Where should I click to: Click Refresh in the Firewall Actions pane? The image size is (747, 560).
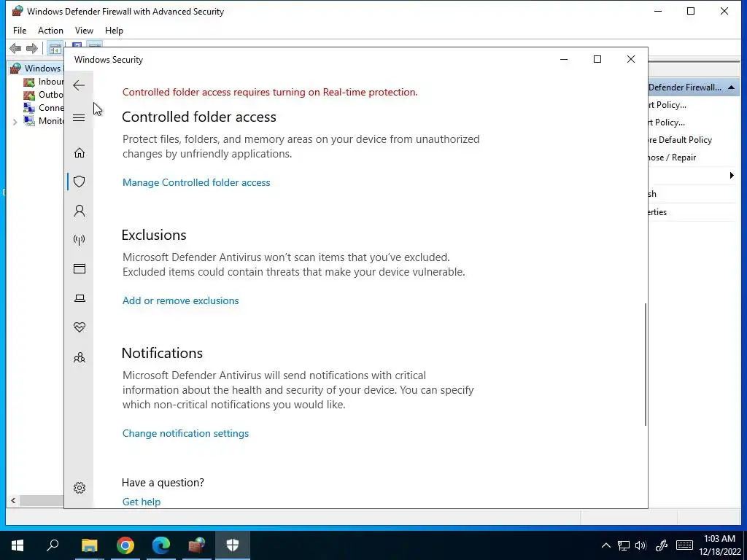652,194
